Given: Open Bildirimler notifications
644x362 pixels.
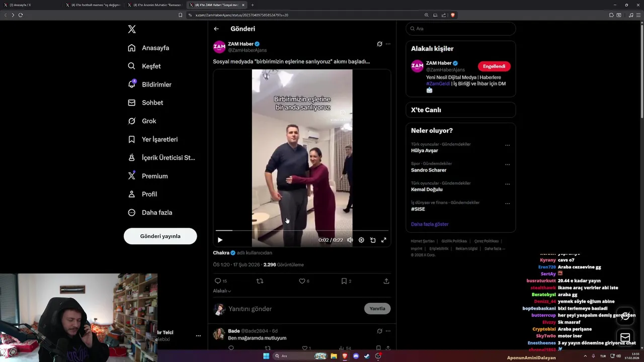Looking at the screenshot, I should [x=149, y=84].
